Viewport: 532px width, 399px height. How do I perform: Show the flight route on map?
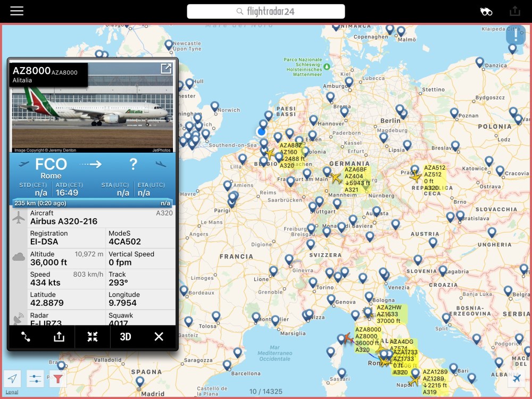click(26, 337)
